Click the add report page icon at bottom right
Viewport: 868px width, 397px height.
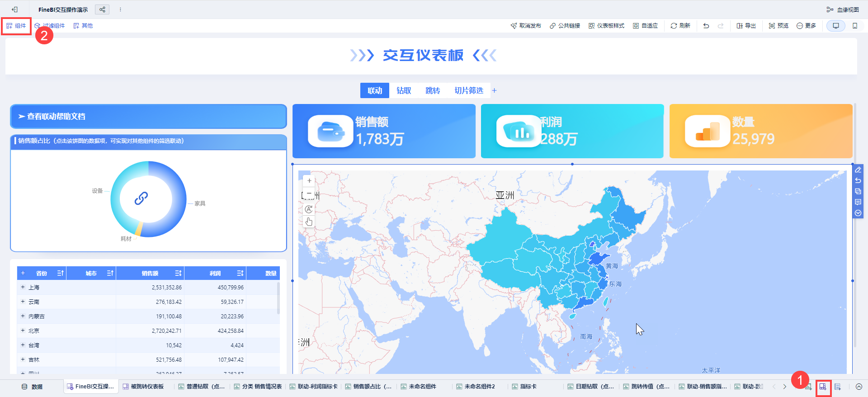click(x=838, y=387)
